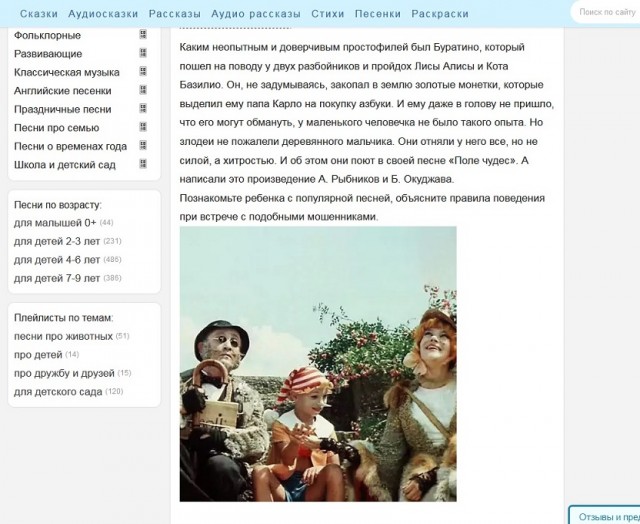Go to Аудиосказки section
The width and height of the screenshot is (640, 524).
pyautogui.click(x=103, y=14)
